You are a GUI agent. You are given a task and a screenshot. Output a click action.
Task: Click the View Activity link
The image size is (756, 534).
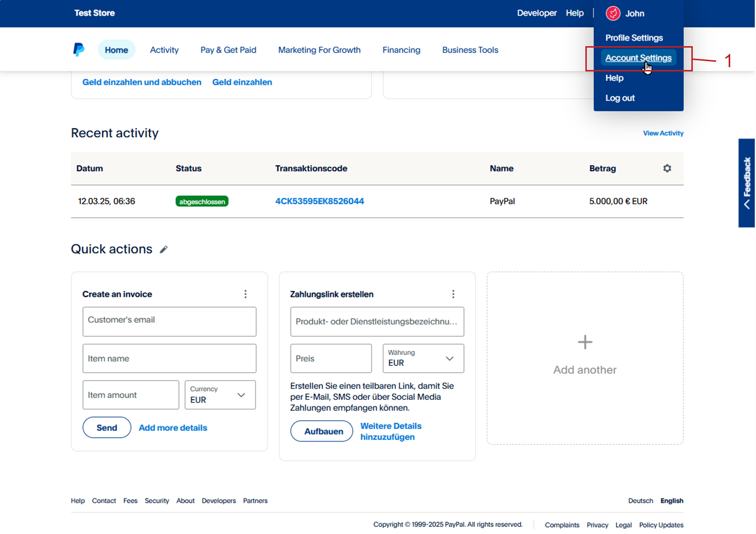coord(663,133)
